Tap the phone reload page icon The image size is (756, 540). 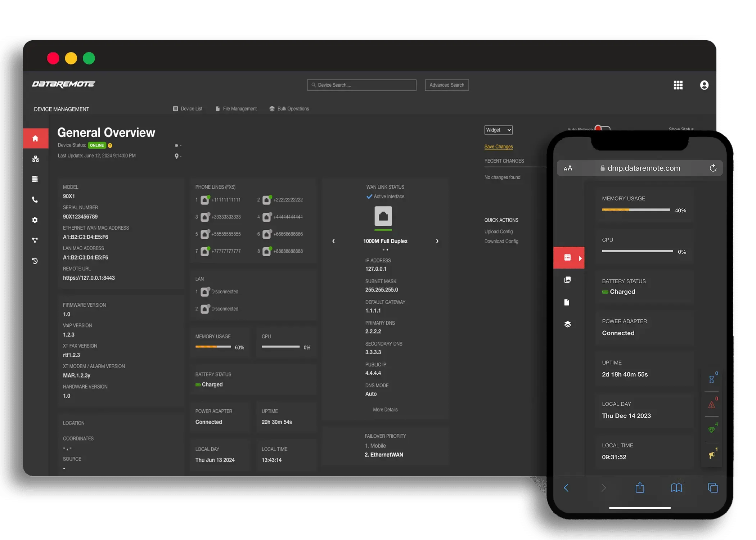pyautogui.click(x=713, y=168)
